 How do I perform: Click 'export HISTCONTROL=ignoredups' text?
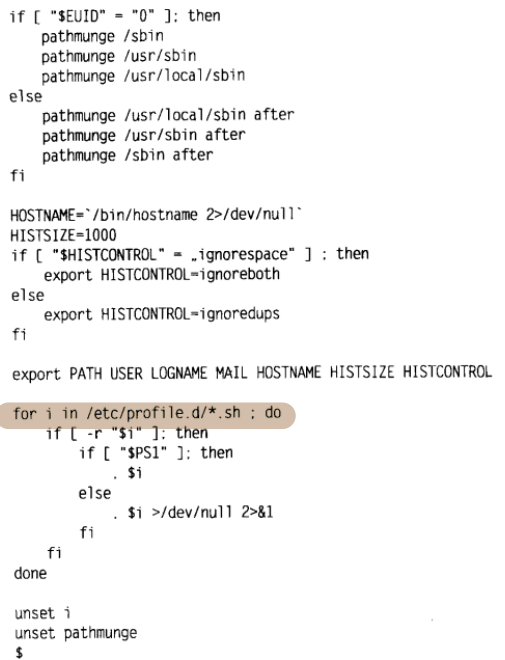(x=162, y=314)
